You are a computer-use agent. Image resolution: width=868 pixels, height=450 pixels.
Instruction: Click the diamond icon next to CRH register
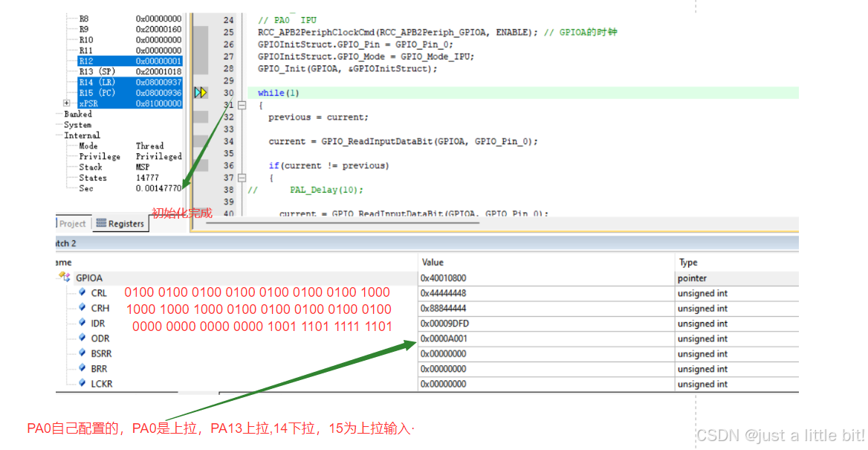point(82,307)
